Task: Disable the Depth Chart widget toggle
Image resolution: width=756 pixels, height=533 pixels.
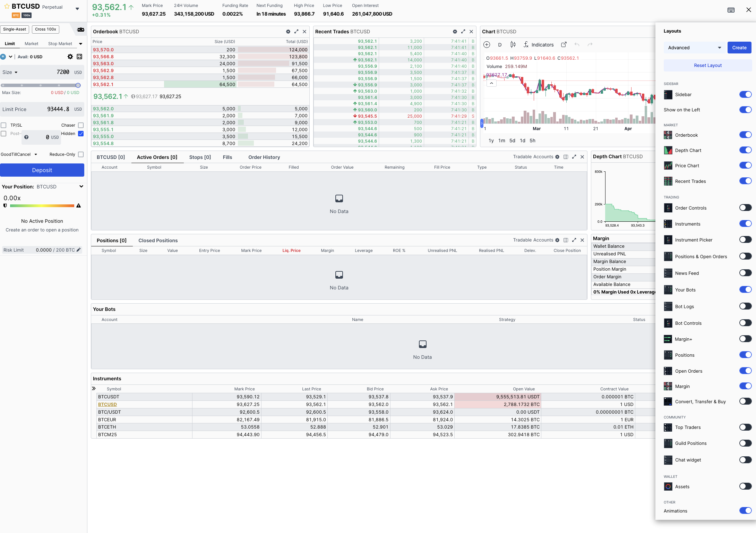Action: pyautogui.click(x=745, y=150)
